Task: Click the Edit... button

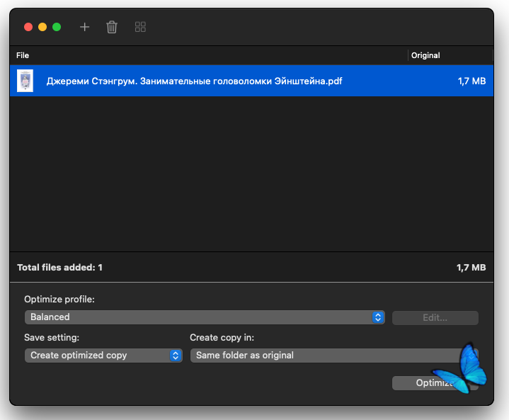Action: click(x=435, y=317)
